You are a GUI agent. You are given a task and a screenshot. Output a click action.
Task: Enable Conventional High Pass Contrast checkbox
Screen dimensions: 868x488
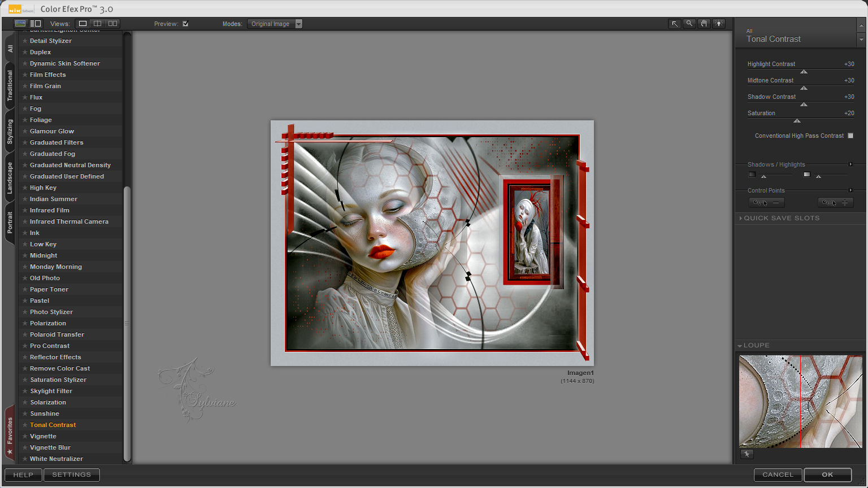[850, 136]
